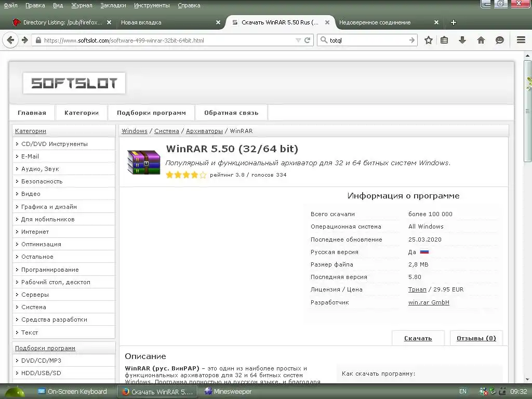
Task: Submit search with the arrow button
Action: pyautogui.click(x=412, y=40)
